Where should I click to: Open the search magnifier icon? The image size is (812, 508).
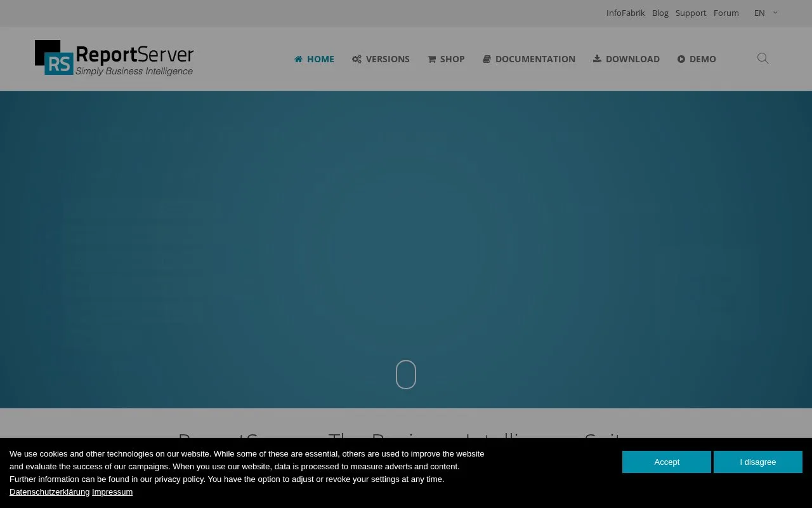763,58
